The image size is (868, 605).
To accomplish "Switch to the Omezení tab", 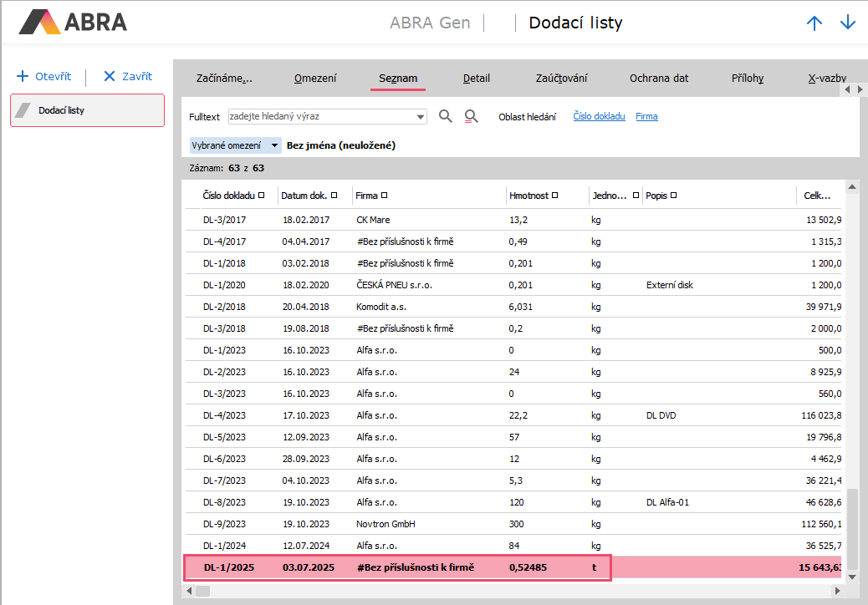I will coord(315,78).
